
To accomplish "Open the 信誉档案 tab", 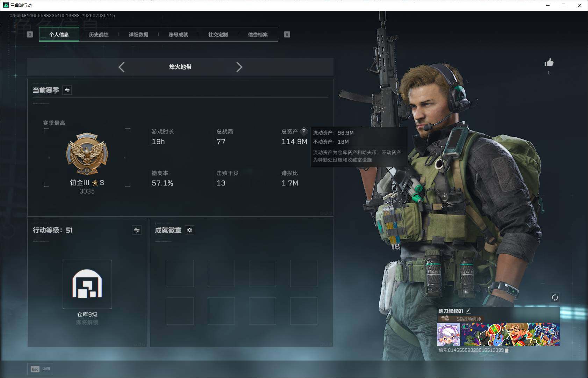I will (x=258, y=35).
